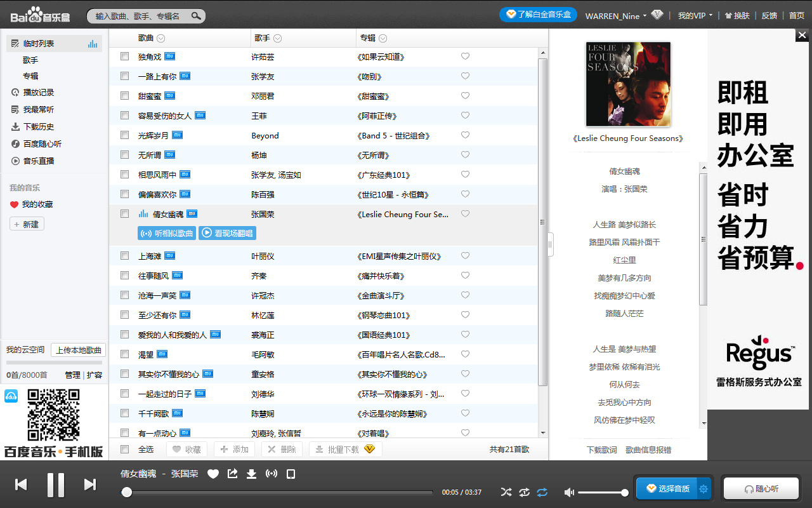
Task: Open the 歌手 column dropdown arrow
Action: pyautogui.click(x=277, y=39)
